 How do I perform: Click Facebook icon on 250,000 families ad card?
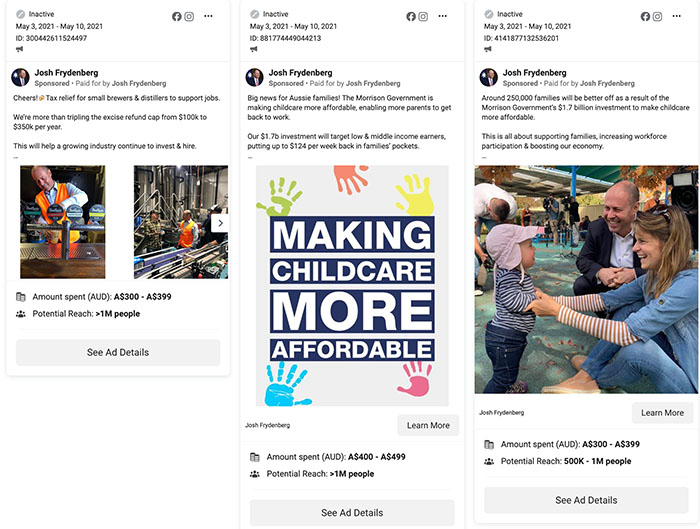point(645,17)
